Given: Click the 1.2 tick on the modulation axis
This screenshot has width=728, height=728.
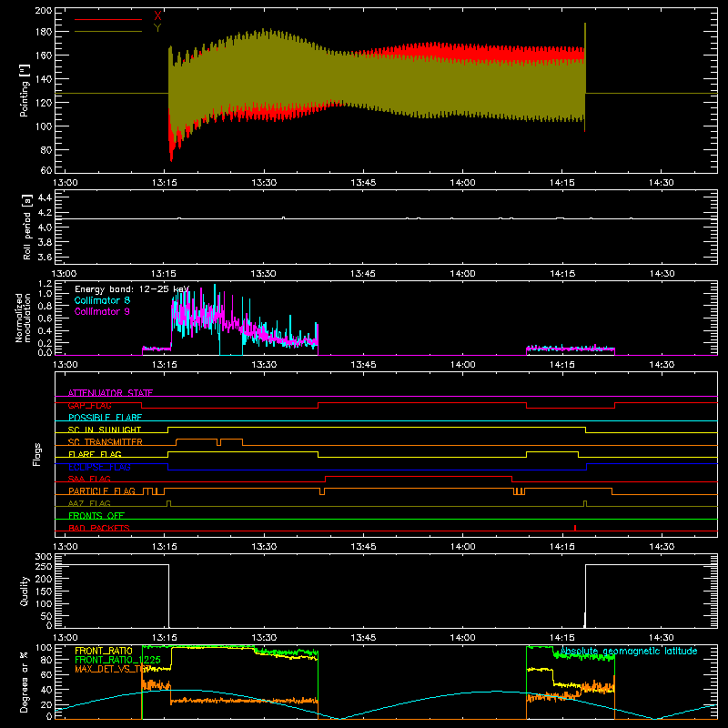Looking at the screenshot, I should [x=45, y=283].
